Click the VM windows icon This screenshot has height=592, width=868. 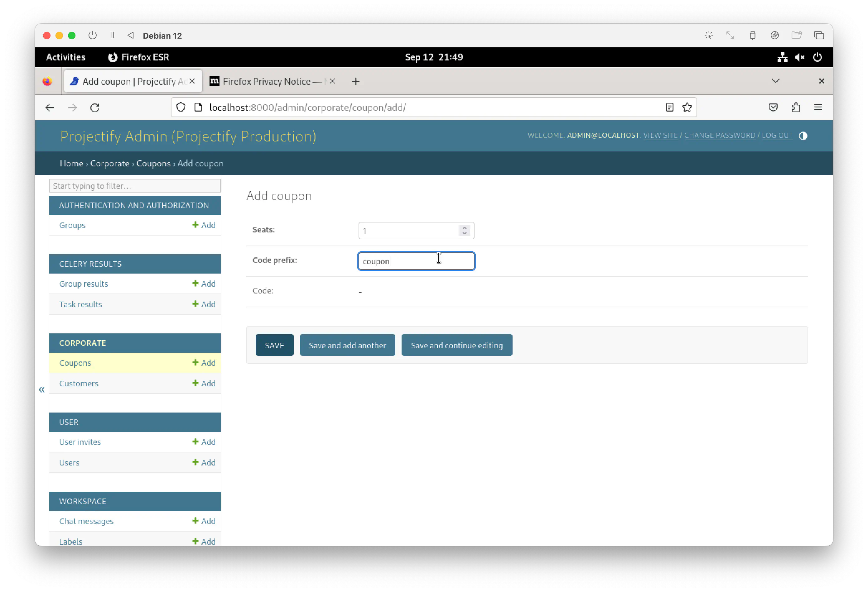819,36
